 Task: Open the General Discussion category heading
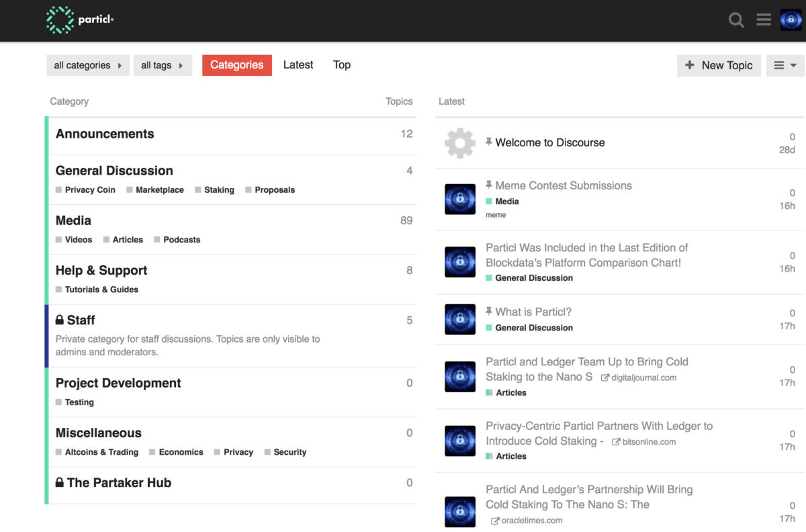[114, 171]
